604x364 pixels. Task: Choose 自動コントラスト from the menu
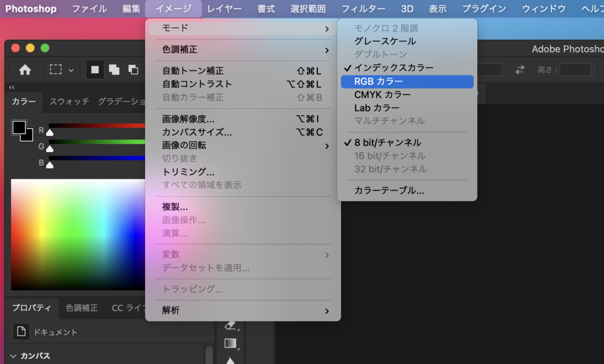[x=242, y=84]
